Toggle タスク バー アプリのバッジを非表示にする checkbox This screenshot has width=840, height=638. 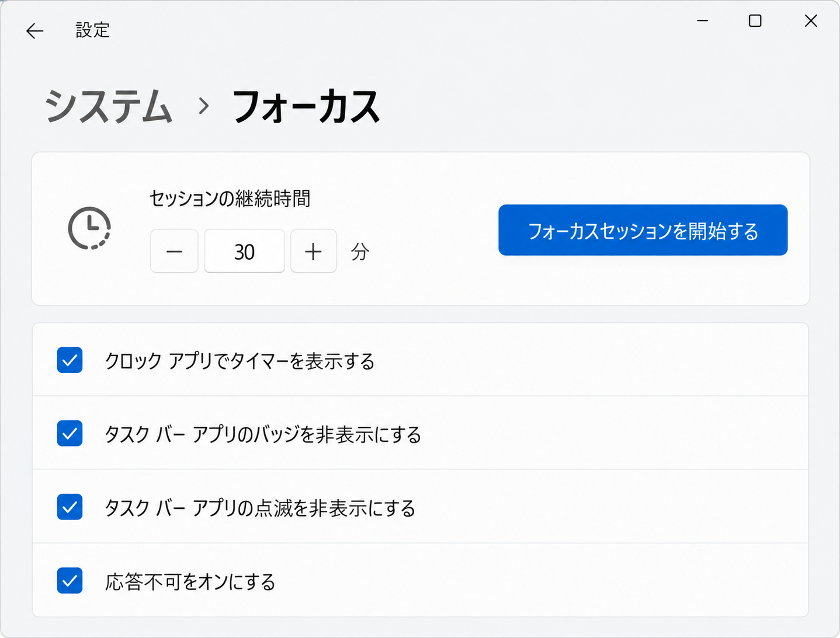tap(70, 434)
